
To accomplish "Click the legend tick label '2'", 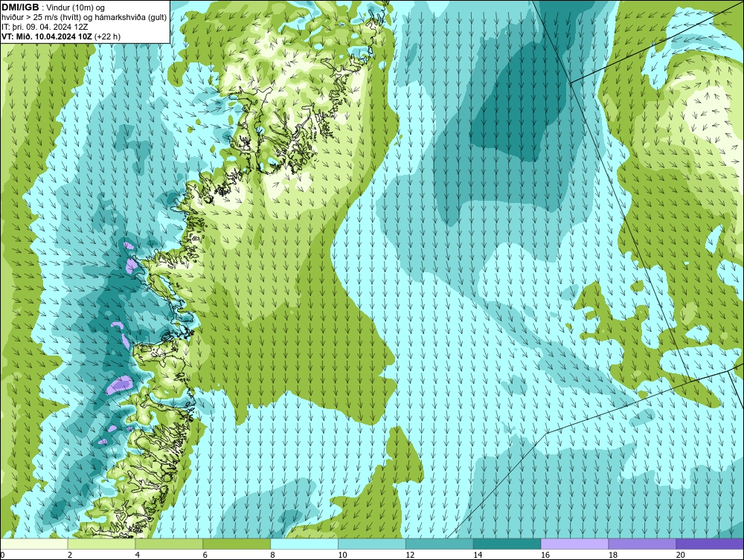I will (x=70, y=555).
